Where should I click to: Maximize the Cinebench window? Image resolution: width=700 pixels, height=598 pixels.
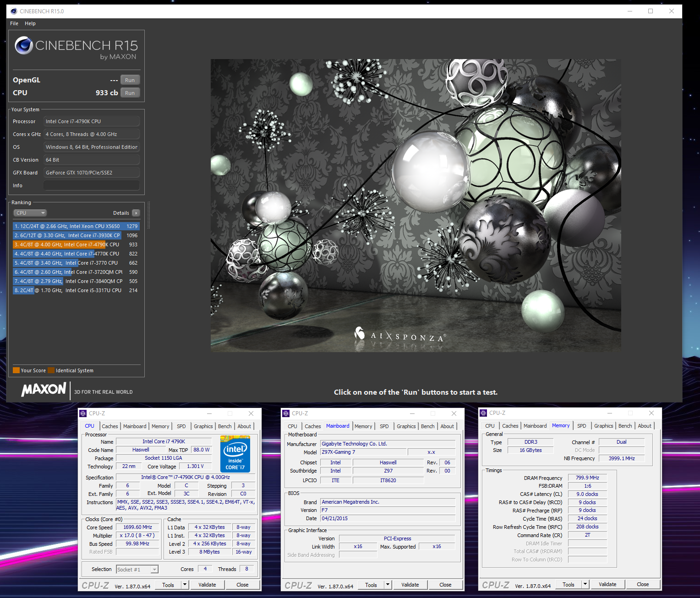point(651,11)
